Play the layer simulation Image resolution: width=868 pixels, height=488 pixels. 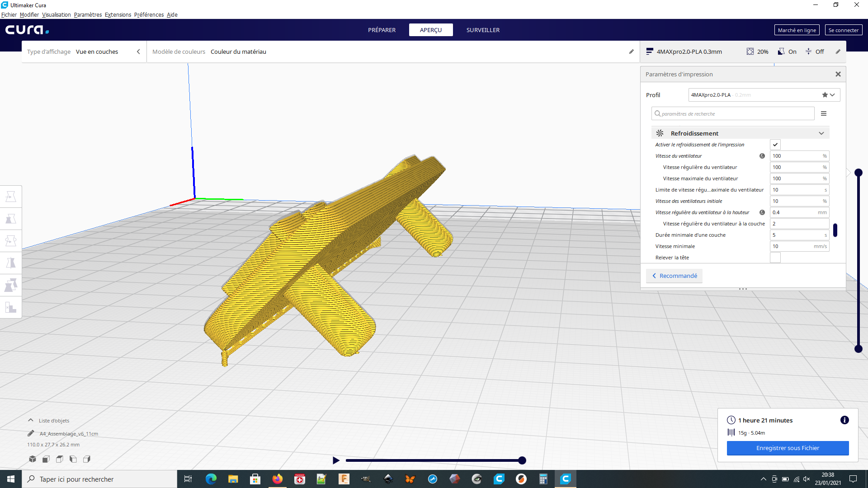(x=336, y=460)
